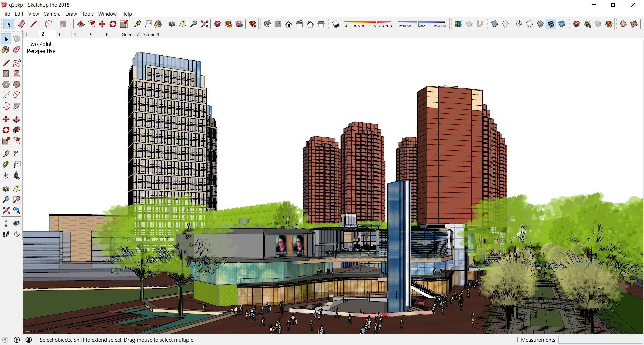Toggle X-Ray face style

[x=495, y=24]
